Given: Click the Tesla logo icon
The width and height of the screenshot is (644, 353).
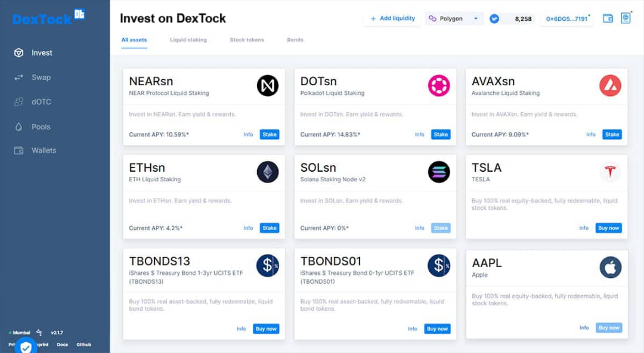Looking at the screenshot, I should [x=610, y=171].
